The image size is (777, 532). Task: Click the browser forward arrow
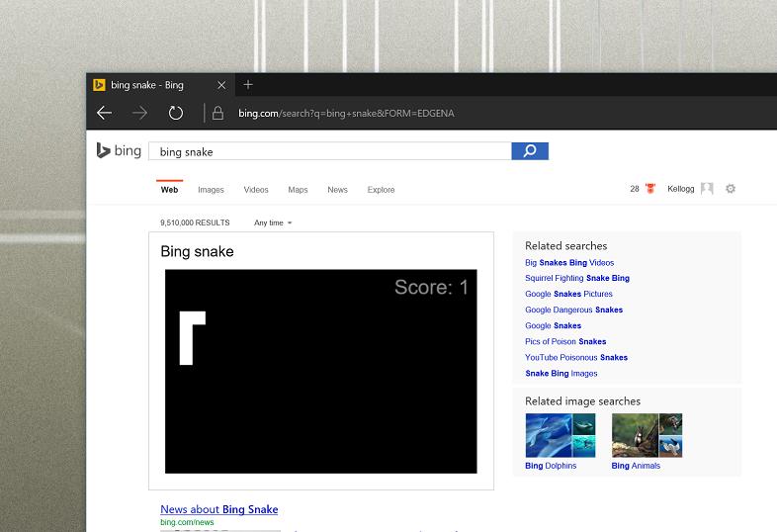tap(139, 113)
